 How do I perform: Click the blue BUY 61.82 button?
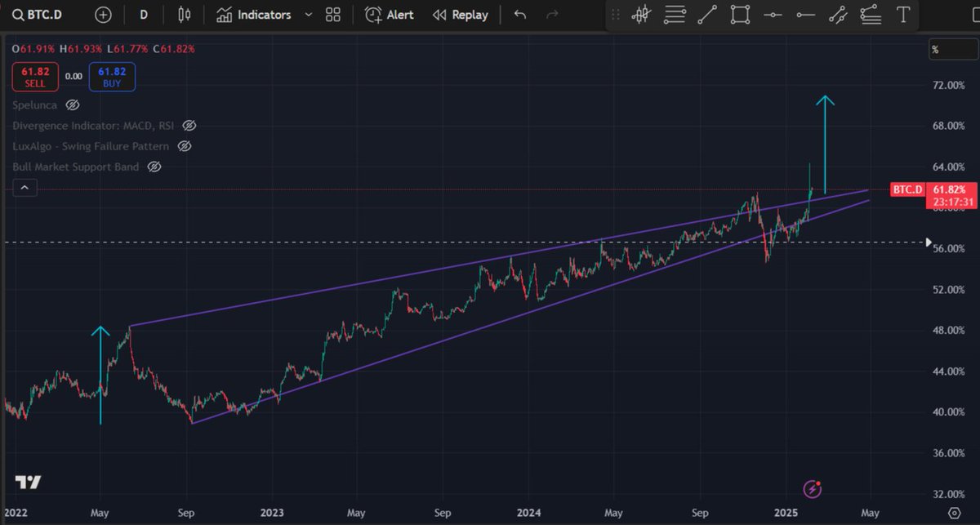pos(113,77)
